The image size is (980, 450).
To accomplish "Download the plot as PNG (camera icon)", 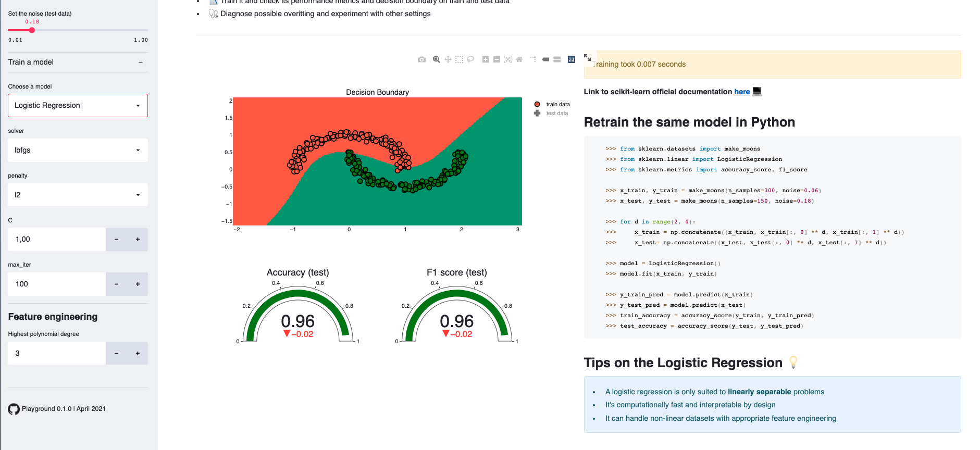I will 421,59.
